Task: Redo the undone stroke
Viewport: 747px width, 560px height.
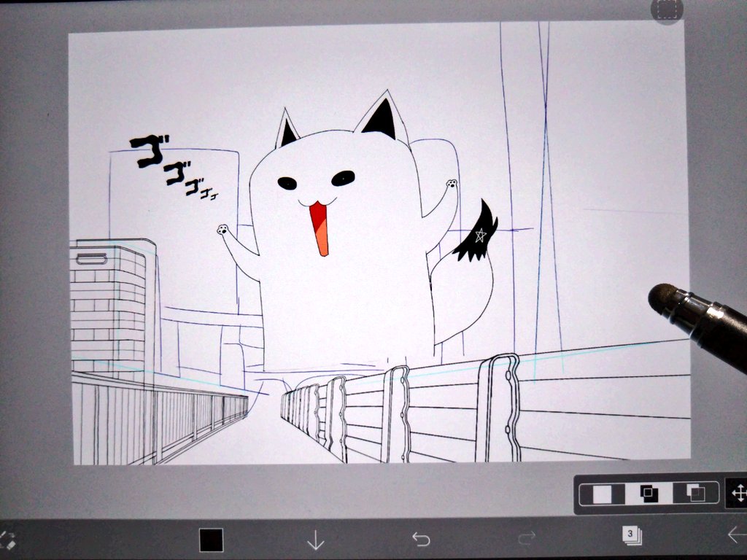Action: click(x=527, y=539)
